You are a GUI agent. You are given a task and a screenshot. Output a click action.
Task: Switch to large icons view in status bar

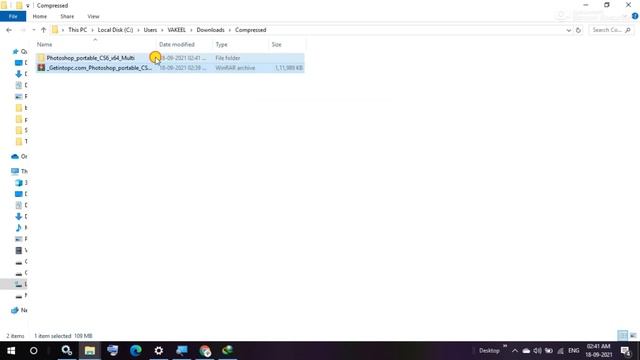[633, 336]
